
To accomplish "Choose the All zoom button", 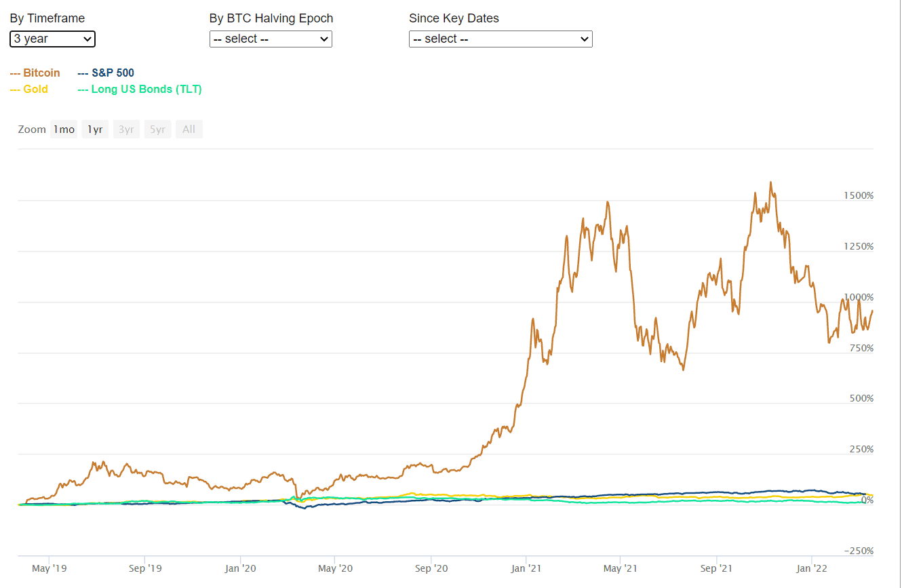I will pyautogui.click(x=189, y=130).
